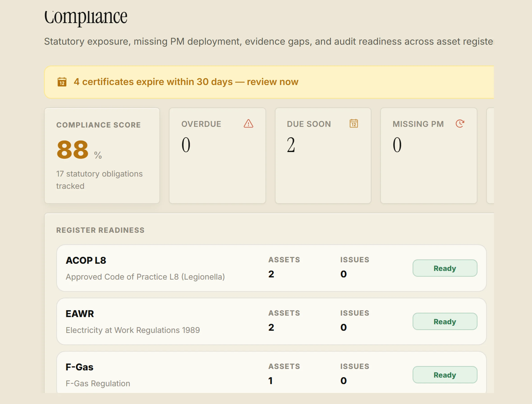Click 'Approved Code of Practice L8 (Legionella)' text
532x404 pixels.
(x=145, y=277)
